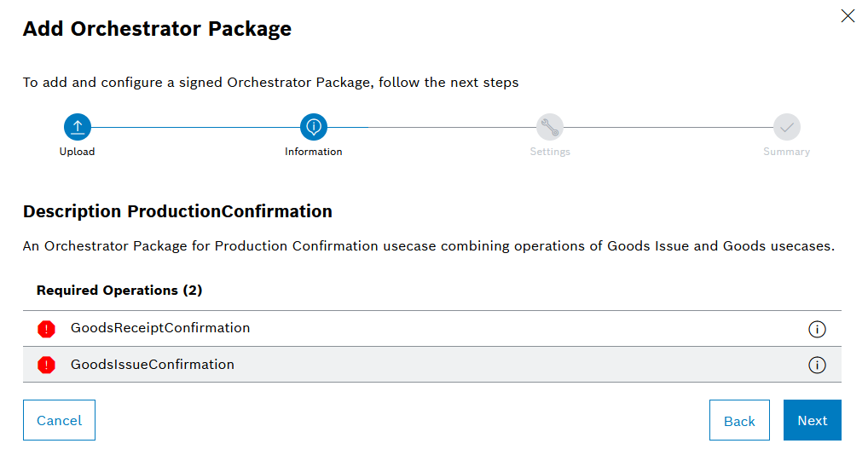
Task: Click the Settings wrench step icon
Action: click(x=550, y=128)
